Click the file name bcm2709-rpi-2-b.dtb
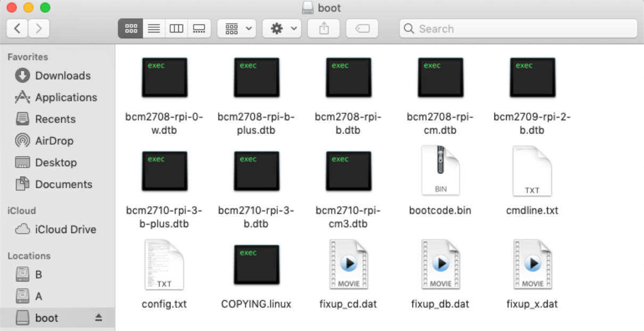644x331 pixels. [532, 123]
